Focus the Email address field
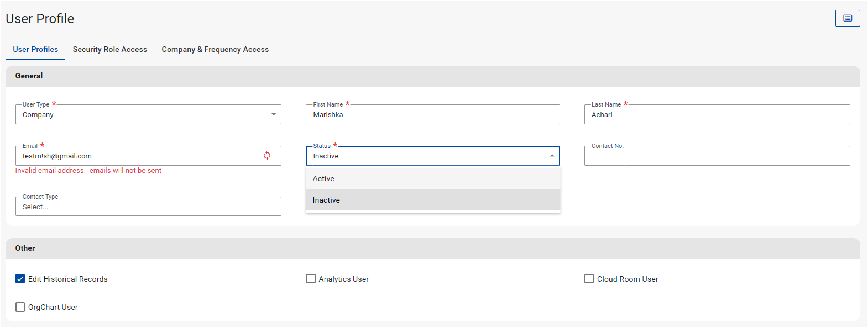 [138, 156]
